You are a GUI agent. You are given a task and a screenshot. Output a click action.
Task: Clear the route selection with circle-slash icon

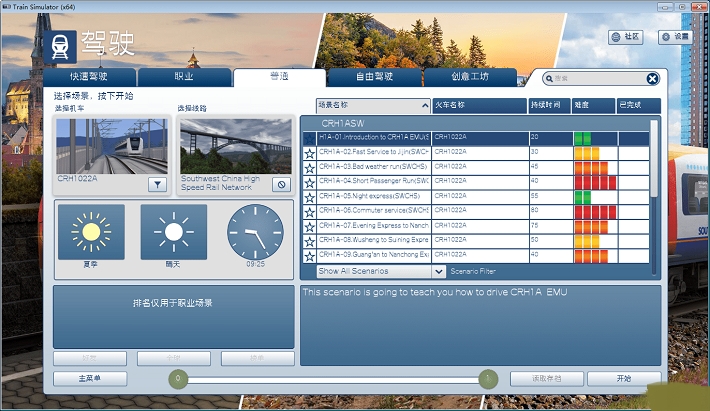click(281, 184)
